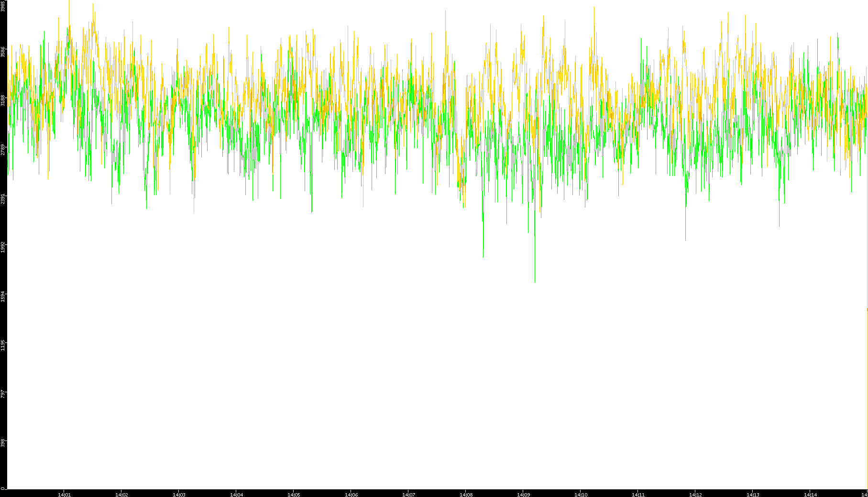
Task: Click the 1594 value axis label
Action: (3, 296)
